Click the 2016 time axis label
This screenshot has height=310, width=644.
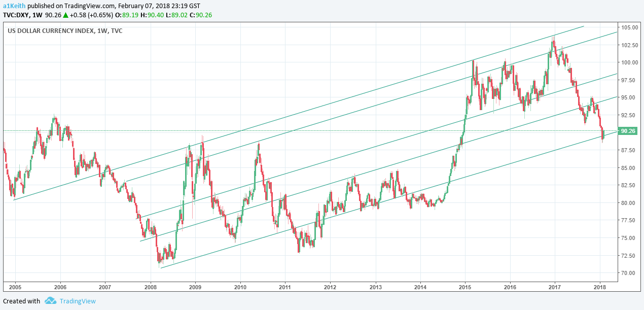510,286
